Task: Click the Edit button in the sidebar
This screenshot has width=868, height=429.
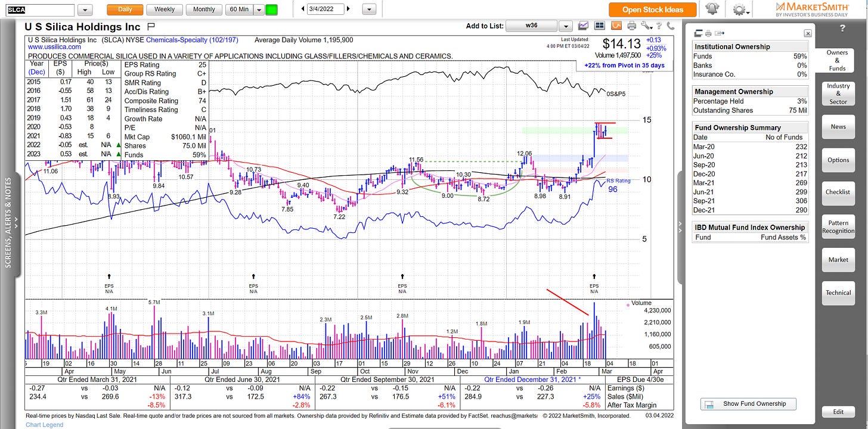Action: point(838,412)
